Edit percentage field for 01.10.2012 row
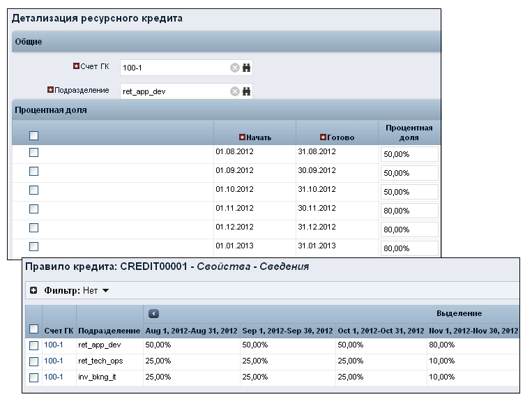 [x=409, y=192]
